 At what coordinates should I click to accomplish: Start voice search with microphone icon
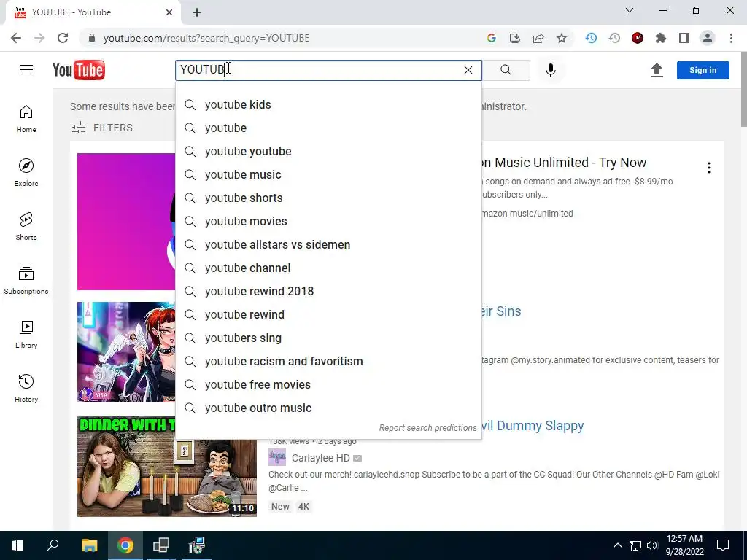551,70
